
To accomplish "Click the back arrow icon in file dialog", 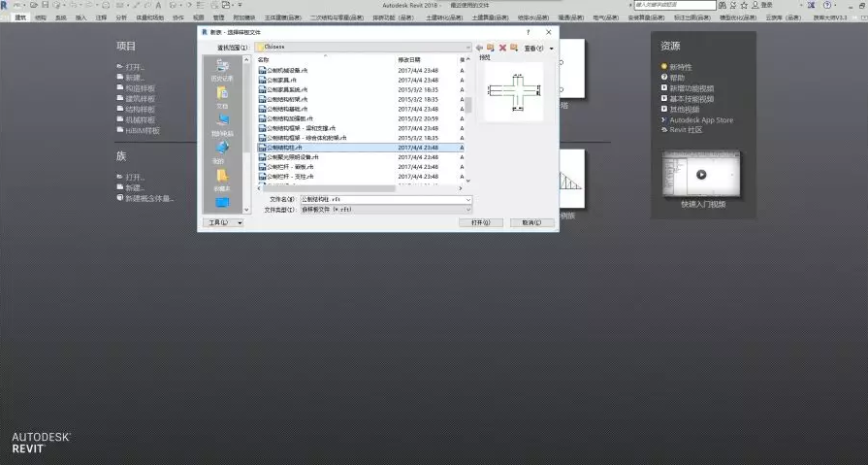I will pyautogui.click(x=479, y=48).
